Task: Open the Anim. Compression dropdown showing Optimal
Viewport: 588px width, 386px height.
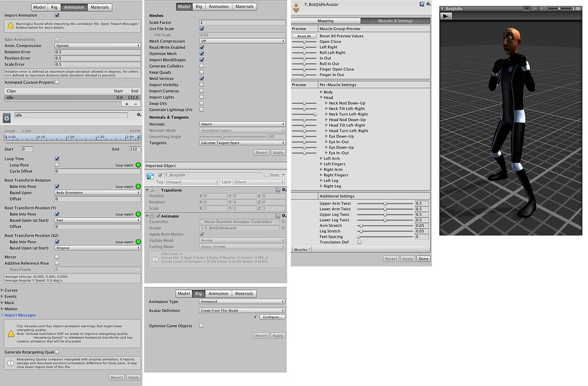Action: pos(98,45)
